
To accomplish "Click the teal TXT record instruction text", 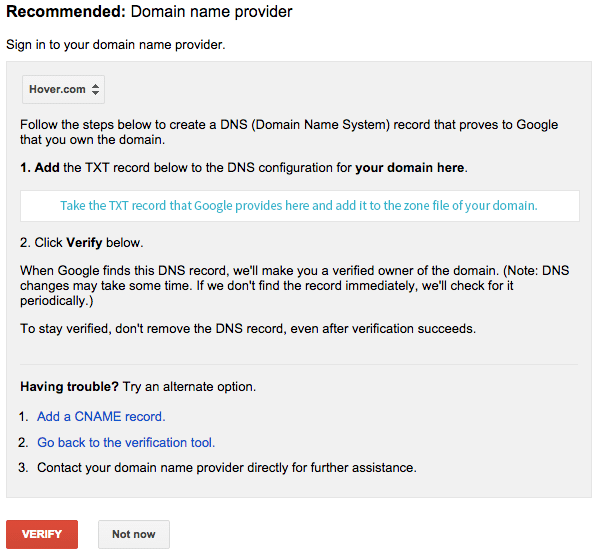I will 299,206.
